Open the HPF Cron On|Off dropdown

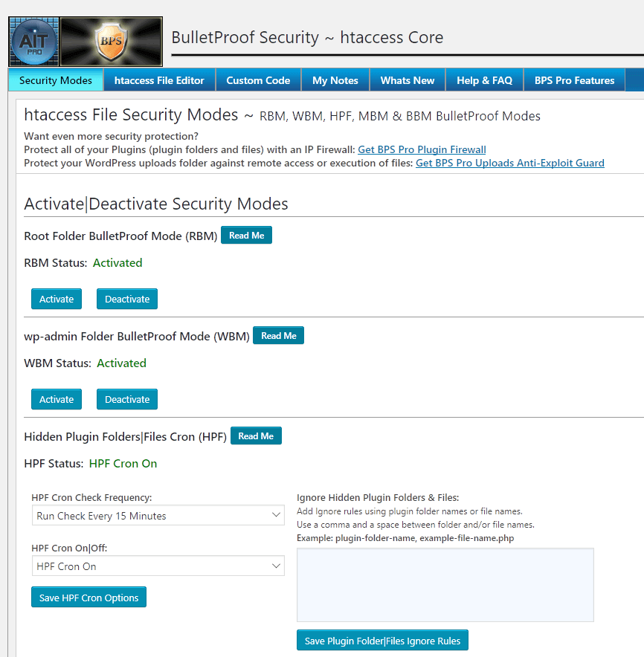[158, 566]
